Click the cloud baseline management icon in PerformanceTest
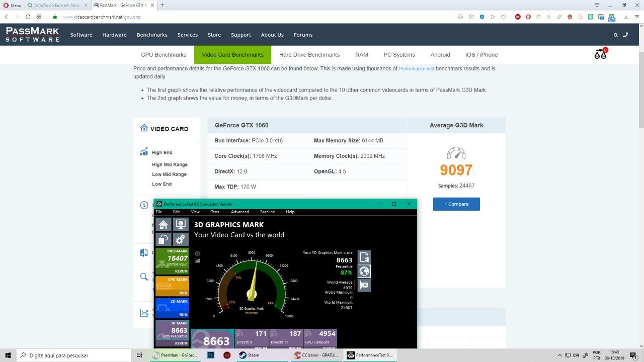Viewport: 644px width, 362px height. pos(163,239)
